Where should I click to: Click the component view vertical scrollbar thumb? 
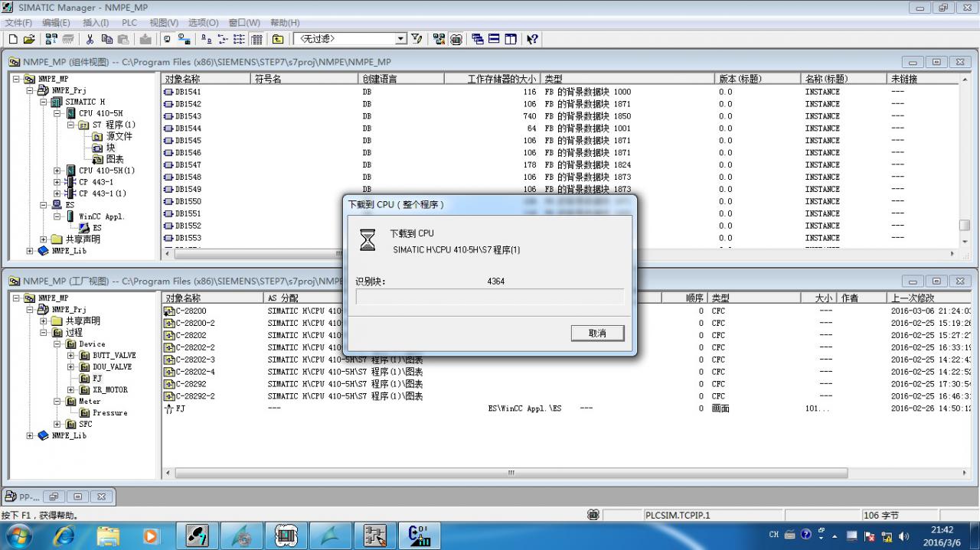pos(965,226)
